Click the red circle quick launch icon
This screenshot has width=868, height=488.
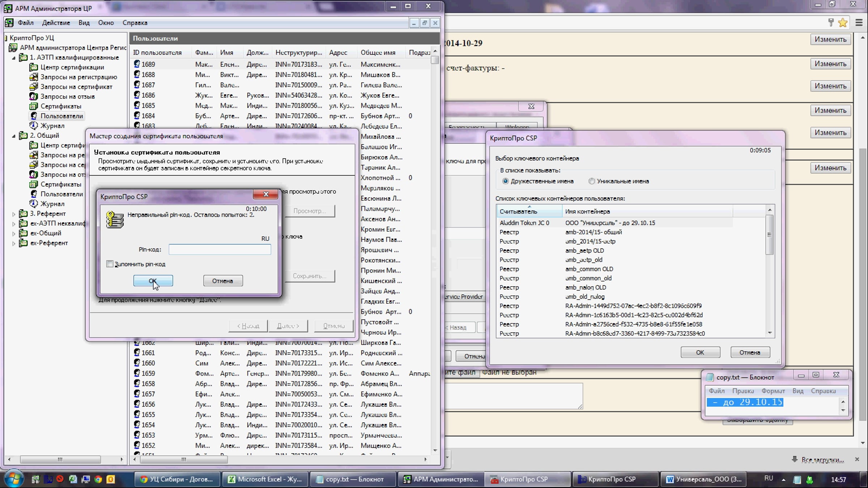coord(60,479)
